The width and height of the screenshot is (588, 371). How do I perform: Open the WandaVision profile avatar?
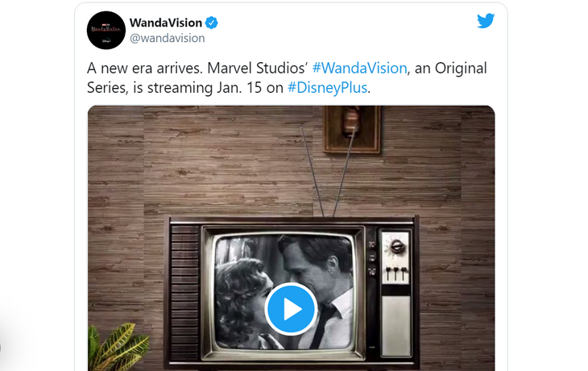click(106, 30)
